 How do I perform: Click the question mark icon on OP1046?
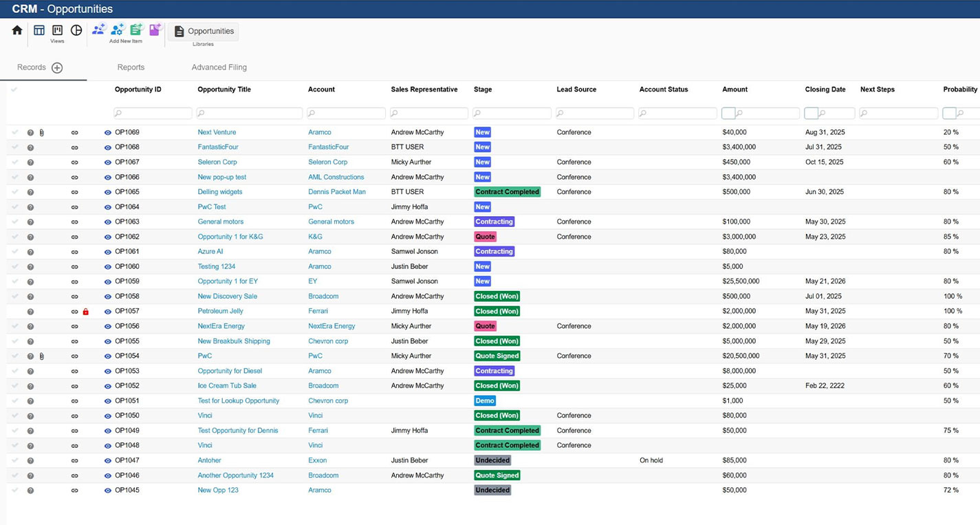[30, 475]
